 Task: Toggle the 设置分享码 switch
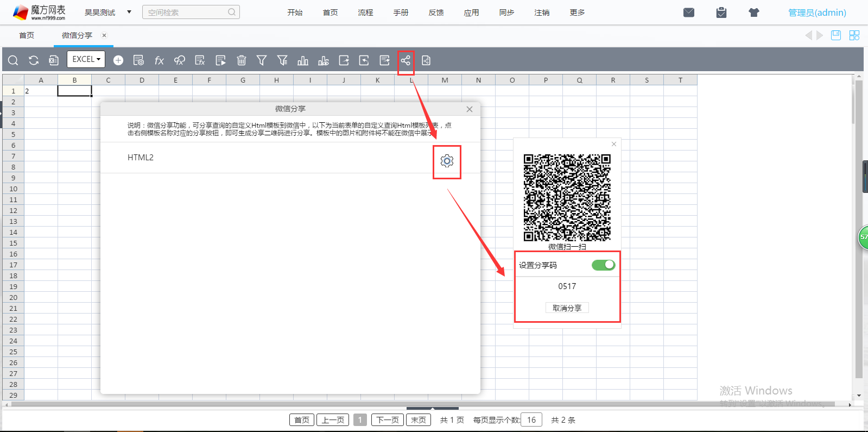coord(603,265)
